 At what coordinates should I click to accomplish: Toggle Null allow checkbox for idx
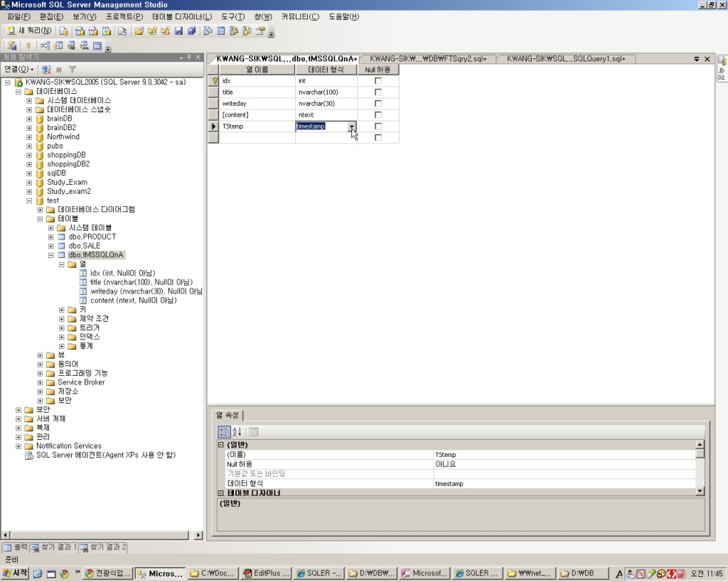(x=378, y=81)
